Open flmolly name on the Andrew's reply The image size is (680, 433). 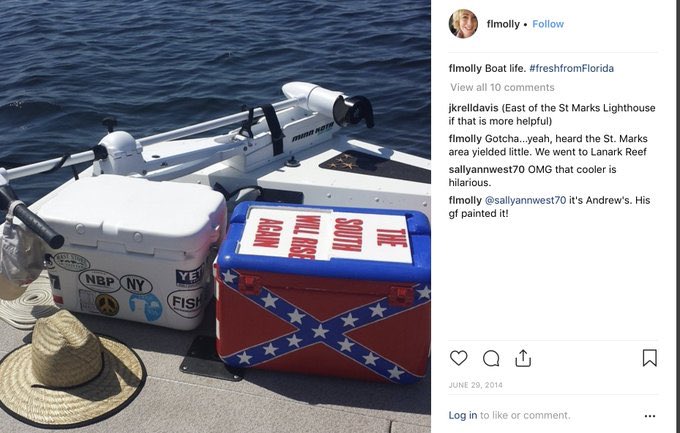[465, 200]
